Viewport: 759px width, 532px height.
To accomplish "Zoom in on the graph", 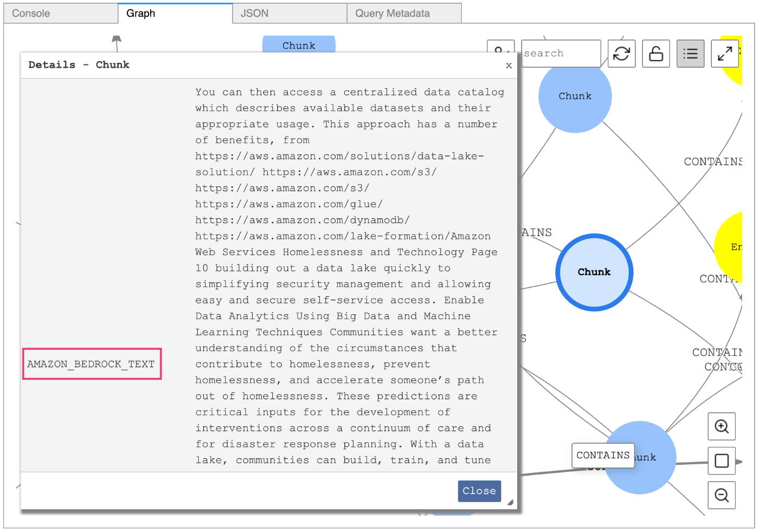I will 722,426.
